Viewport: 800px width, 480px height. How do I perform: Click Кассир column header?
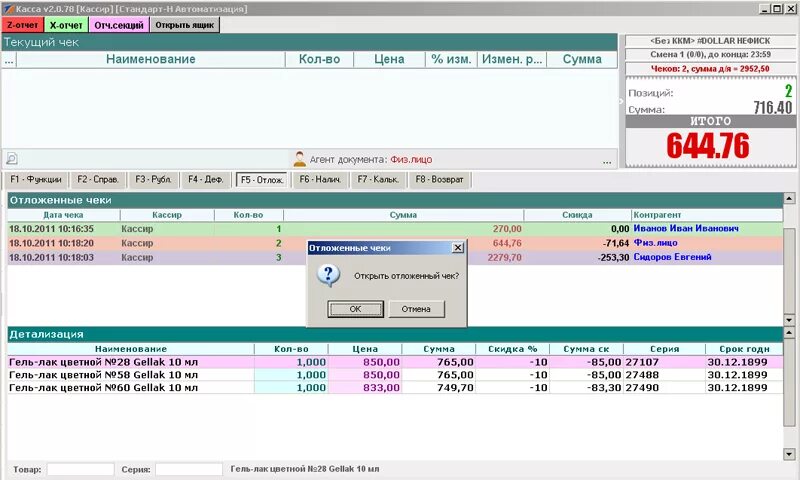click(x=167, y=215)
